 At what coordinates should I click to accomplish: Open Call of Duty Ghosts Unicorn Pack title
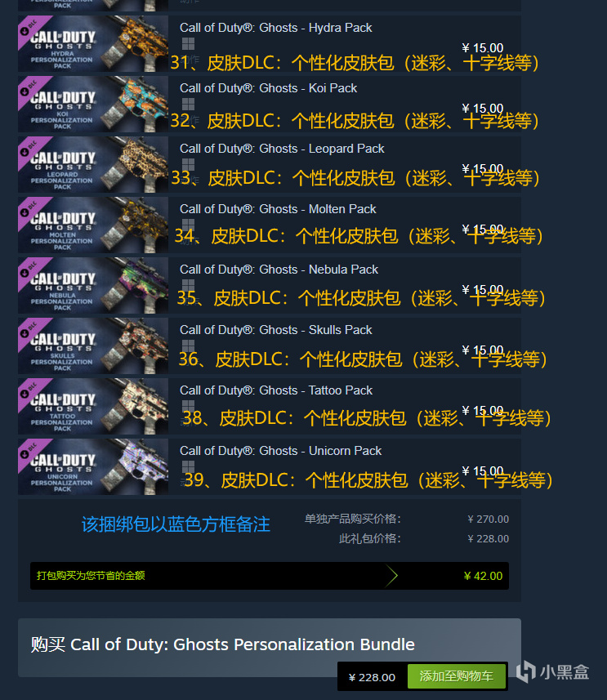point(280,451)
